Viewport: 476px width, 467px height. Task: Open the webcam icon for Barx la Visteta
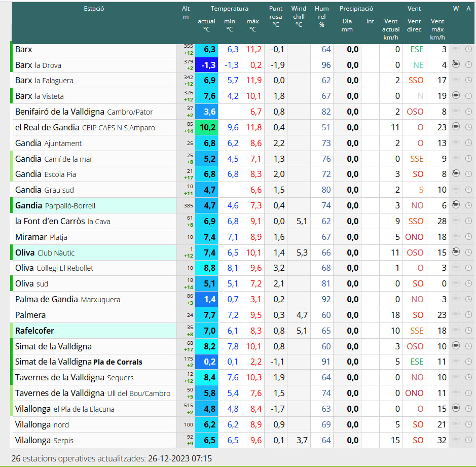(x=456, y=95)
